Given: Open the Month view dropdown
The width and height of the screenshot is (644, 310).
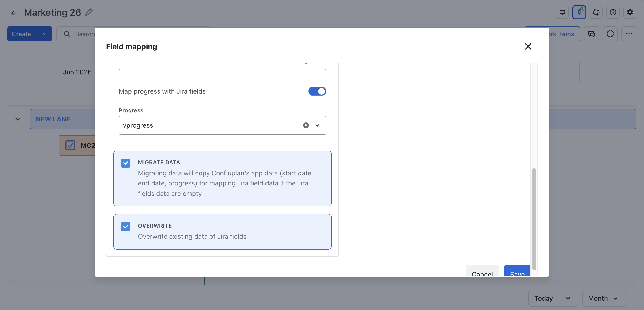Looking at the screenshot, I should pyautogui.click(x=604, y=298).
